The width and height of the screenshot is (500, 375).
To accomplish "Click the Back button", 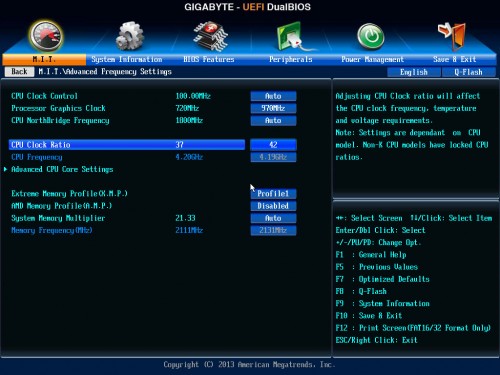I will coord(19,72).
